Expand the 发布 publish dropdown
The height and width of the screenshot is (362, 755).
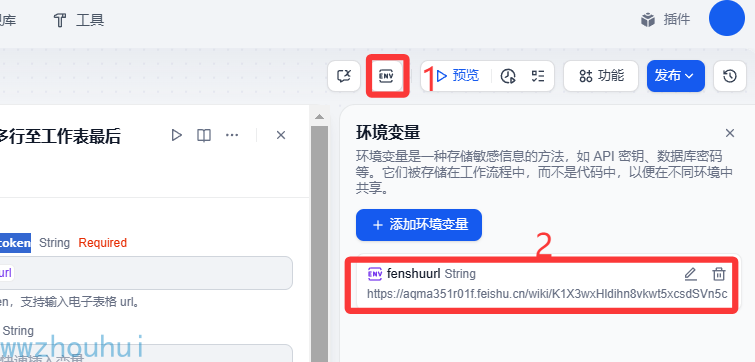[x=676, y=76]
